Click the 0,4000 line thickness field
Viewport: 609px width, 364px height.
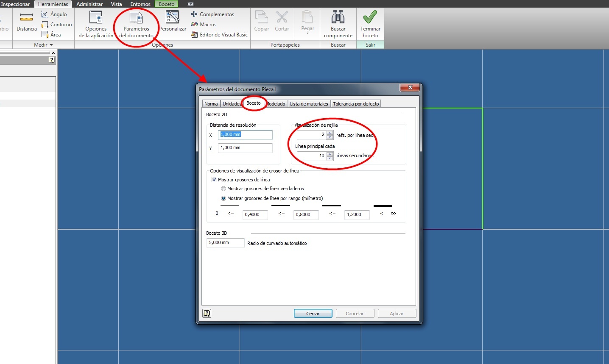click(x=255, y=214)
